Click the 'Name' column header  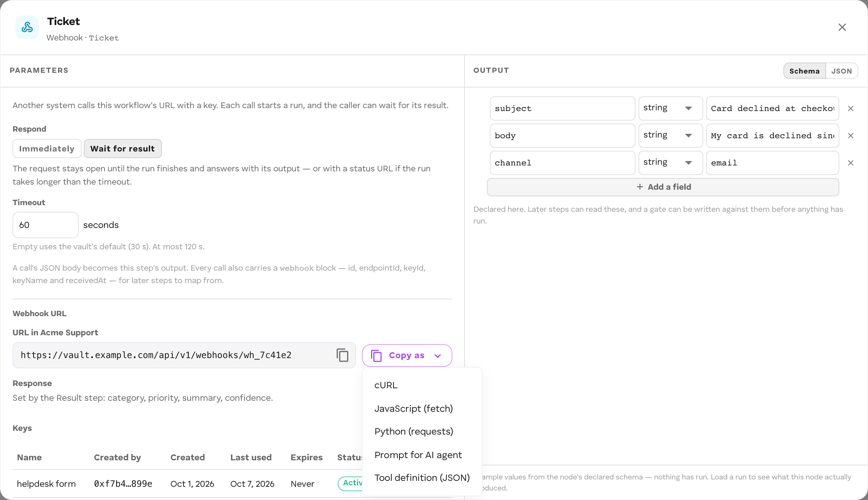(29, 457)
